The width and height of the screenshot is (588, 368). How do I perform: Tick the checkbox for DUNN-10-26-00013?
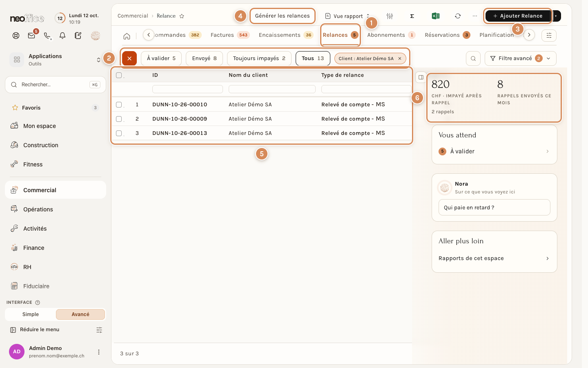[119, 133]
